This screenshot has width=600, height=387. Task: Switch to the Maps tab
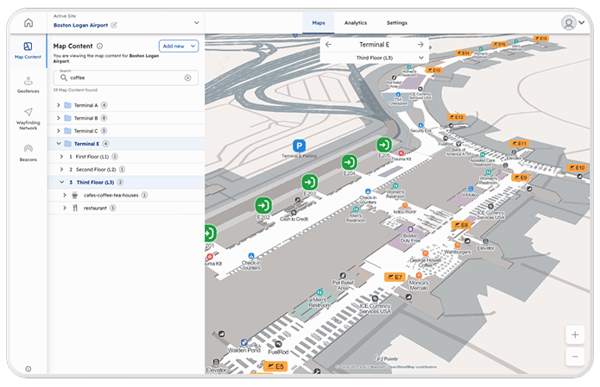pyautogui.click(x=318, y=23)
